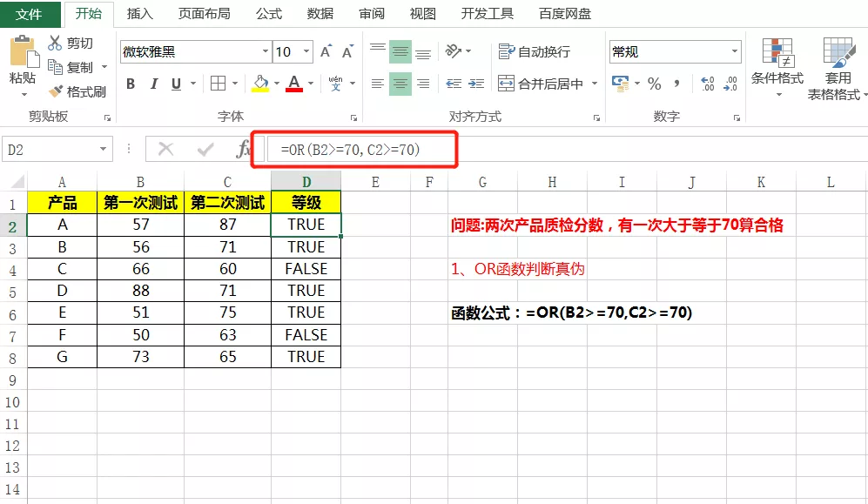Increase font size with the large A icon
This screenshot has width=868, height=504.
pyautogui.click(x=326, y=51)
